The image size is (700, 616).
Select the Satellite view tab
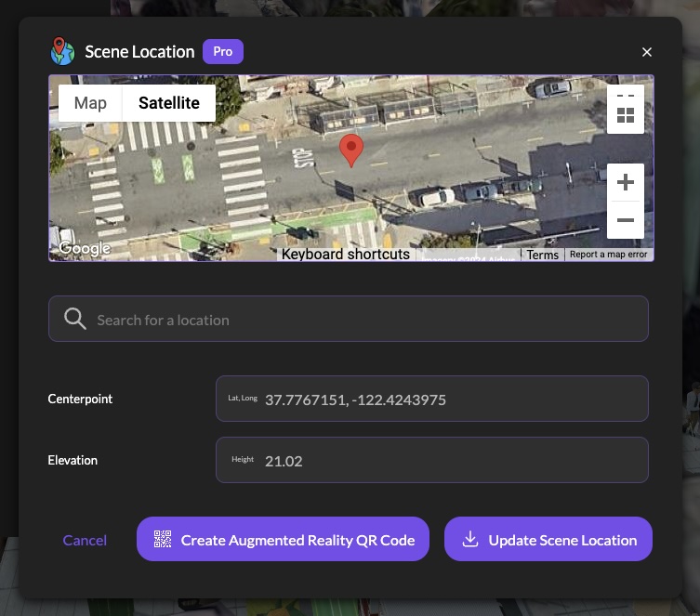pyautogui.click(x=169, y=103)
